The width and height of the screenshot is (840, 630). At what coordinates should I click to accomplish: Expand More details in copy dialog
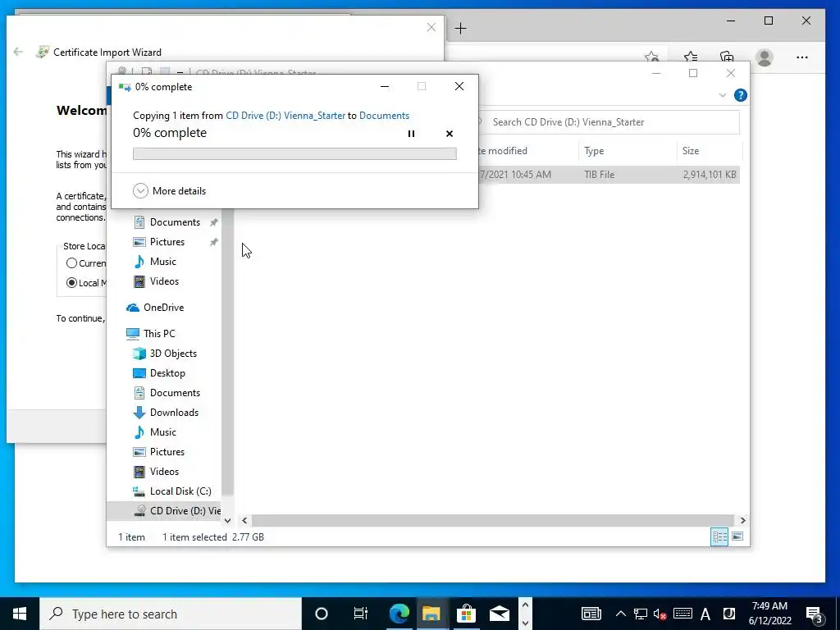click(x=169, y=190)
